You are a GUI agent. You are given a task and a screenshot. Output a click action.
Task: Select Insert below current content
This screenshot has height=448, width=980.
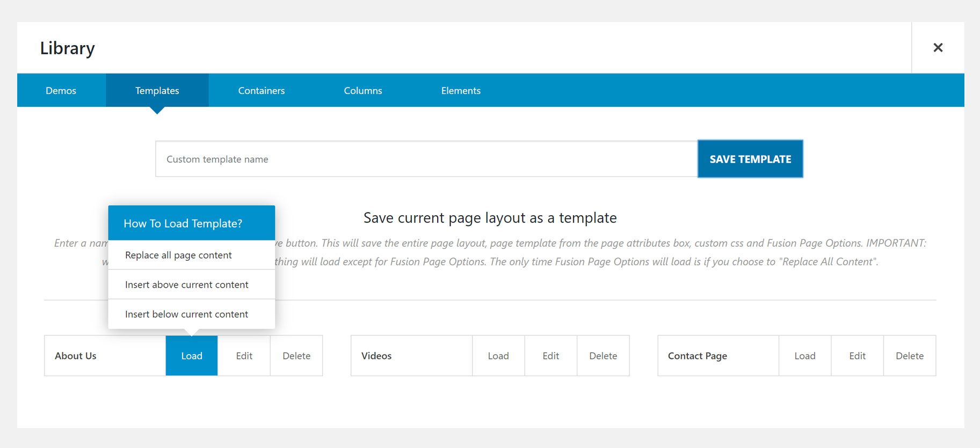192,314
